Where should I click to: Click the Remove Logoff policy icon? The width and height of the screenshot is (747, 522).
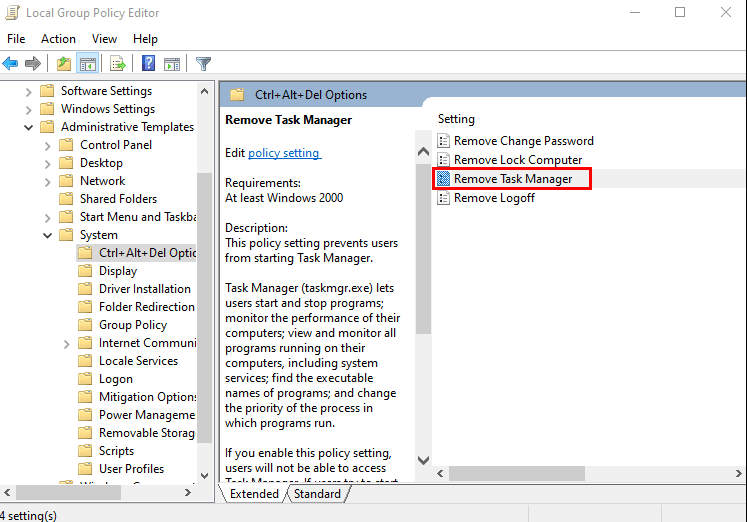pos(444,198)
